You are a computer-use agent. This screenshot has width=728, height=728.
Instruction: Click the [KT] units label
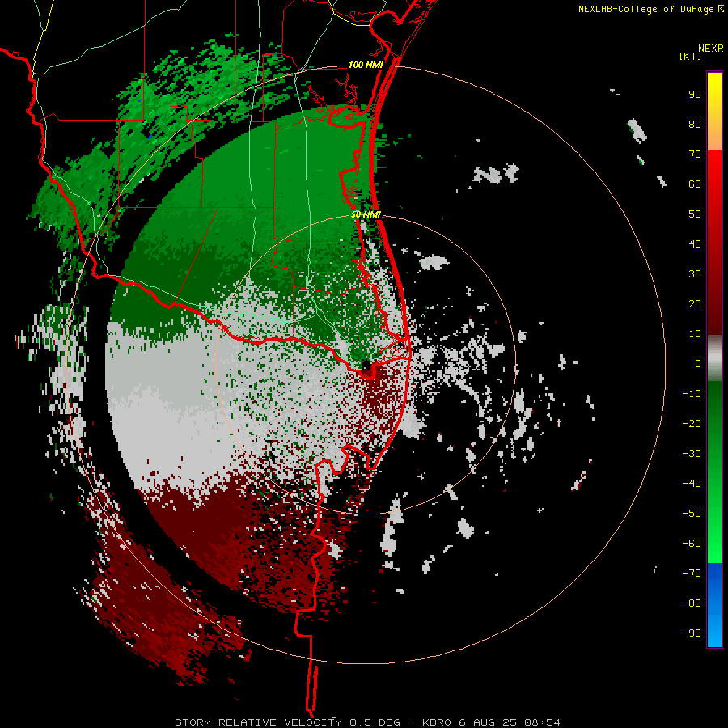pyautogui.click(x=691, y=56)
